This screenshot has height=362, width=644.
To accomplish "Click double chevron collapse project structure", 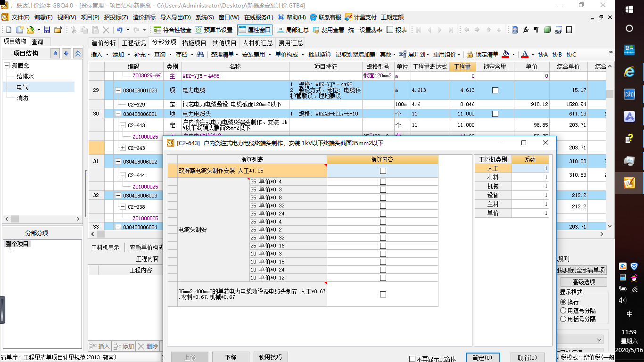I will (x=78, y=53).
